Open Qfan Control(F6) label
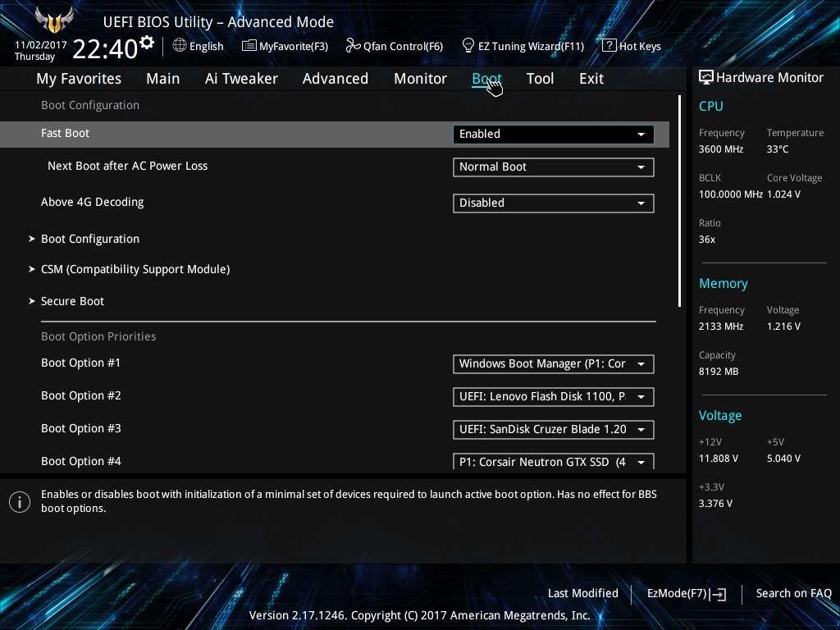 click(403, 46)
